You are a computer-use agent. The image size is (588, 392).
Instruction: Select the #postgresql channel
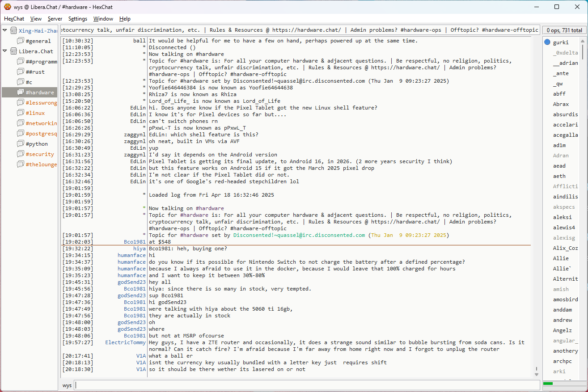[x=41, y=134]
